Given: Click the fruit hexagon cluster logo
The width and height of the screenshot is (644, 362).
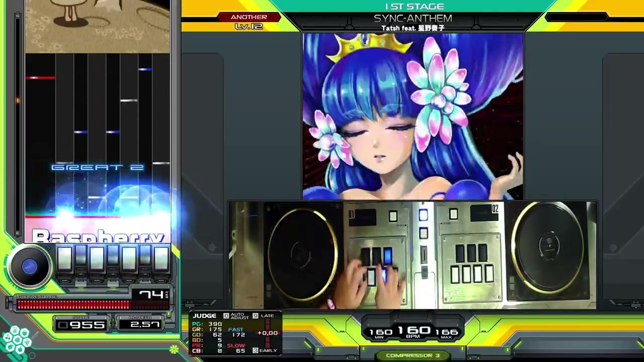Looking at the screenshot, I should point(17,340).
